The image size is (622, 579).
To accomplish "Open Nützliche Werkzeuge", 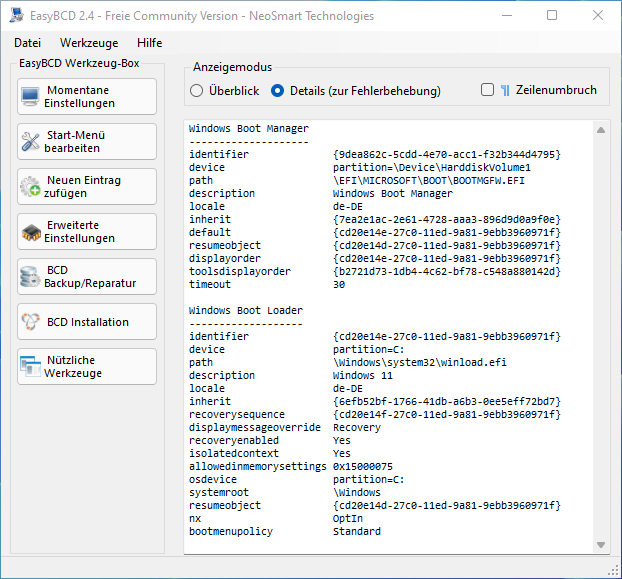I will coord(87,366).
